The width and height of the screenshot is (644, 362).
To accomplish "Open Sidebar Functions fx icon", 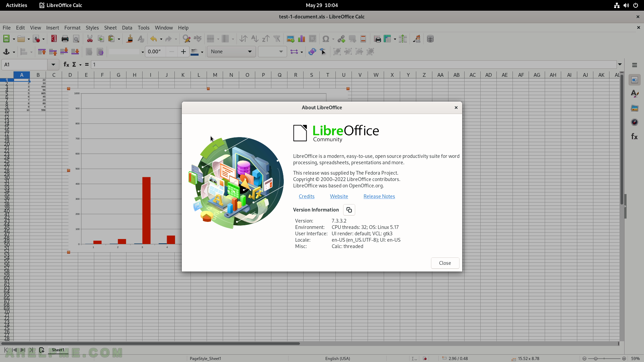I will click(x=634, y=136).
